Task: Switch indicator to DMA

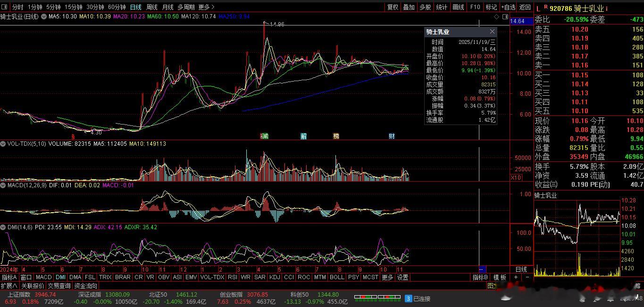Action: (75, 277)
